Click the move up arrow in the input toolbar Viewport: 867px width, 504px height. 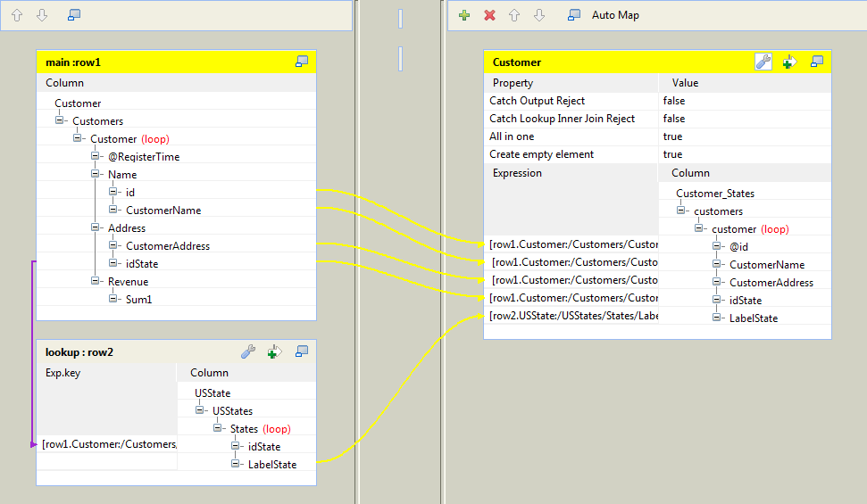click(17, 15)
